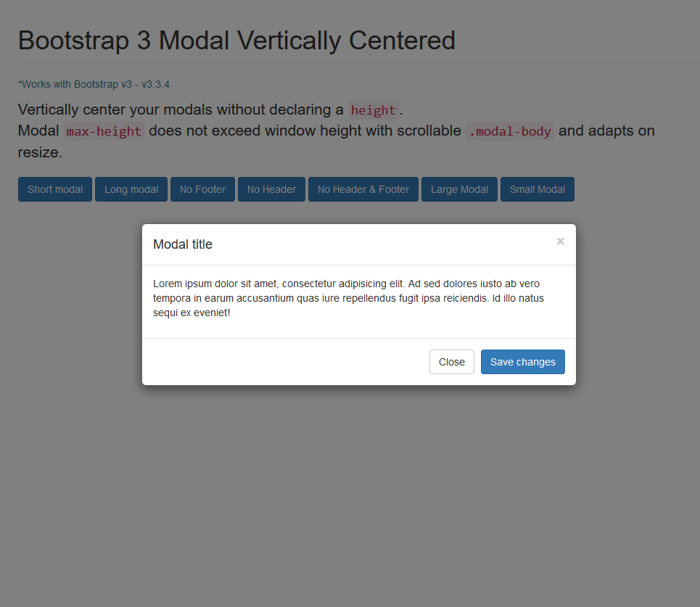Open the No Header & Footer modal
The image size is (700, 607).
[x=363, y=189]
